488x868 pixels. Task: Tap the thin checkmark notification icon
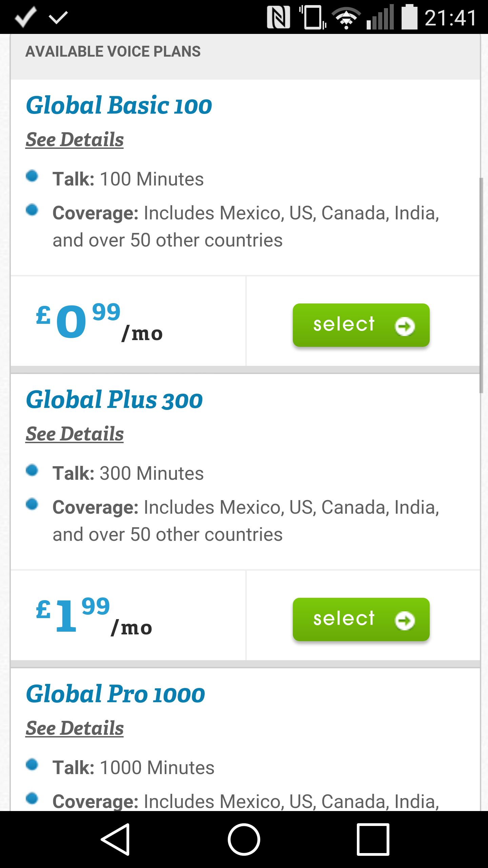click(x=58, y=17)
